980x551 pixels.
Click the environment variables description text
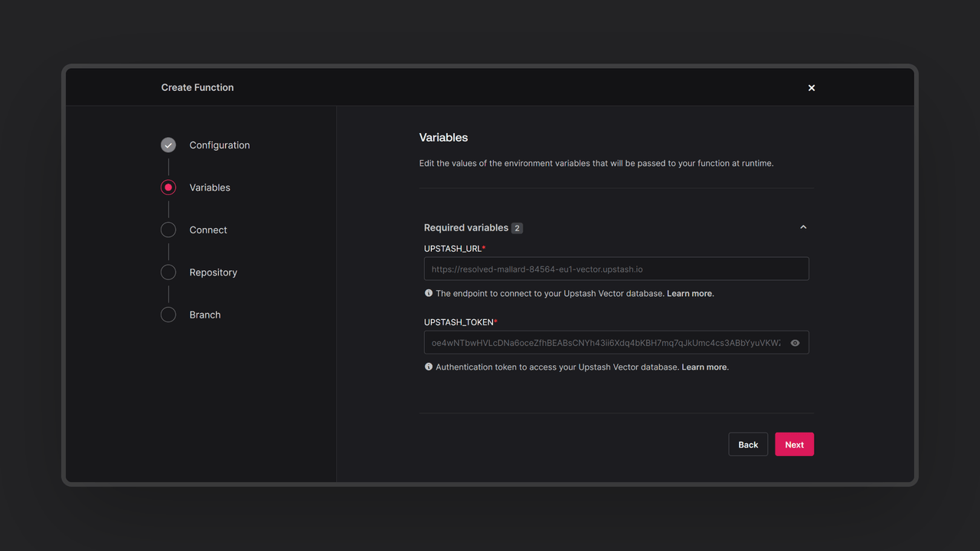click(596, 164)
